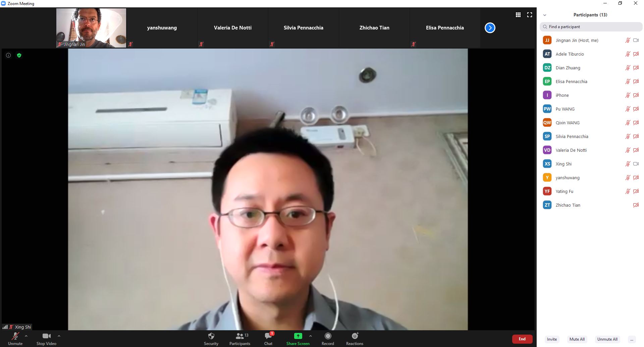Switch to gallery view grid icon
The height and width of the screenshot is (347, 644).
coord(518,15)
